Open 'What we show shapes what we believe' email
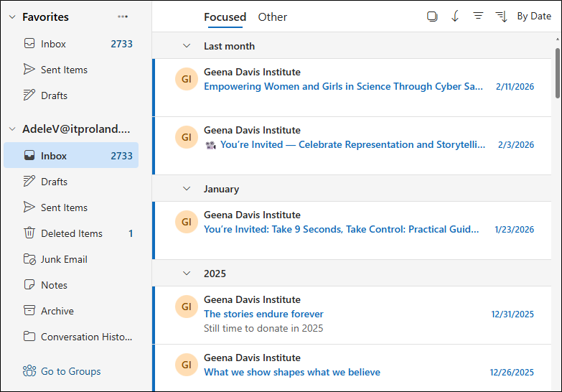The height and width of the screenshot is (392, 562). tap(292, 372)
